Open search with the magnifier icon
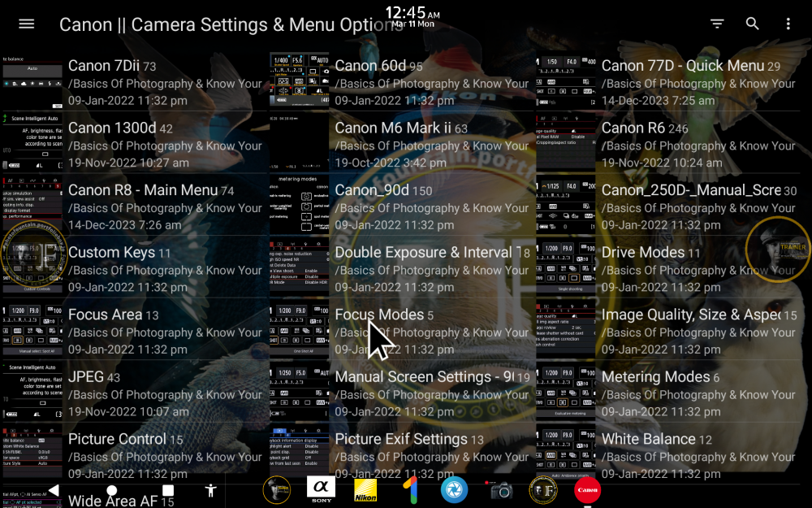 (753, 24)
